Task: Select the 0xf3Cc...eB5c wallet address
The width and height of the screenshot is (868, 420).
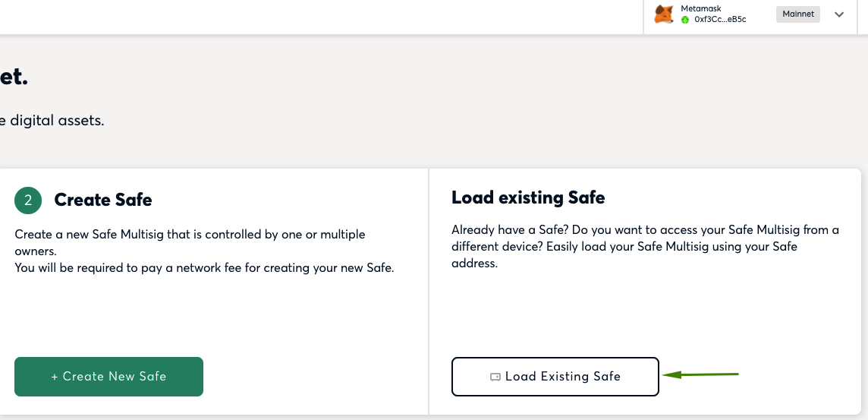Action: (x=720, y=20)
